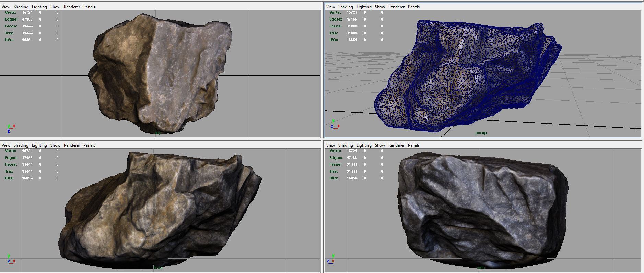Click 'Verts:' label in bottom-right viewport

[335, 151]
